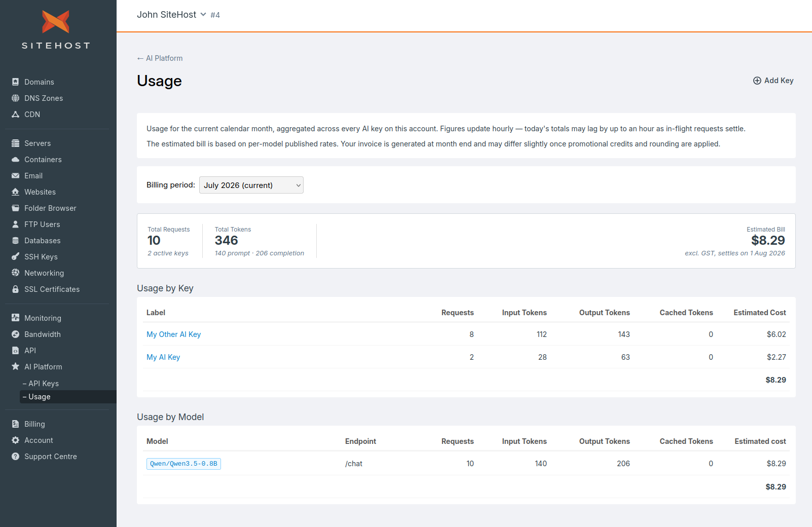
Task: Click the Endpoint column header
Action: (360, 441)
